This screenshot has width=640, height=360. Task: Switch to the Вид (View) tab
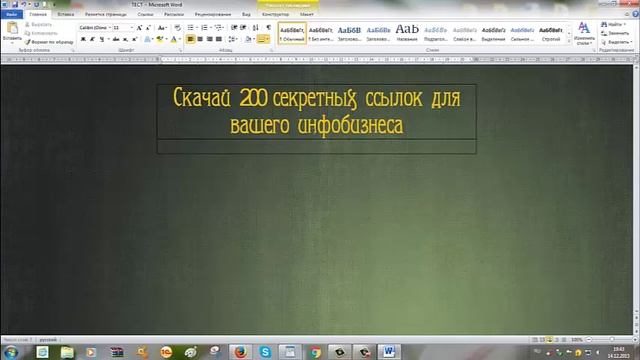coord(246,14)
